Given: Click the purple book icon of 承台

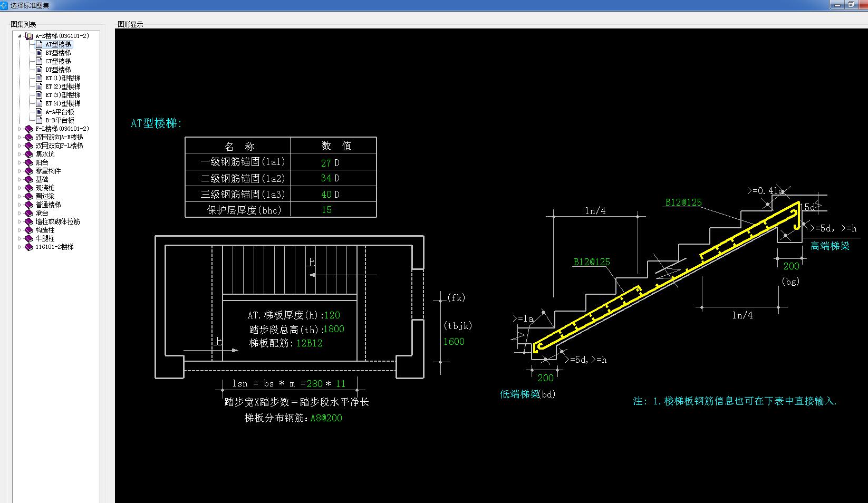Looking at the screenshot, I should point(29,213).
